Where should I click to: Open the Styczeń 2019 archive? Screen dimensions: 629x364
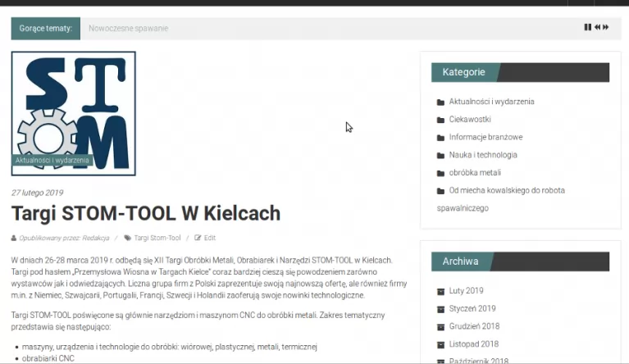(472, 308)
